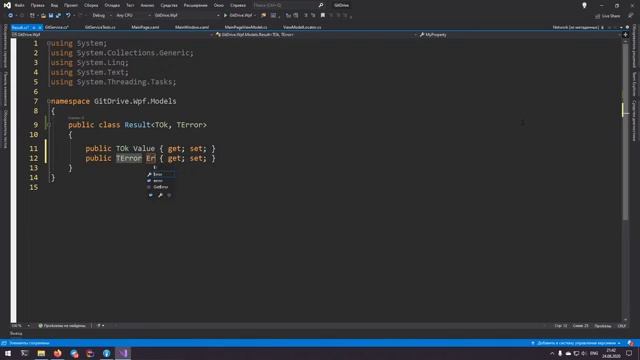Viewport: 640px width, 360px height.
Task: Click the Visual Studio taskbar icon
Action: point(123,353)
